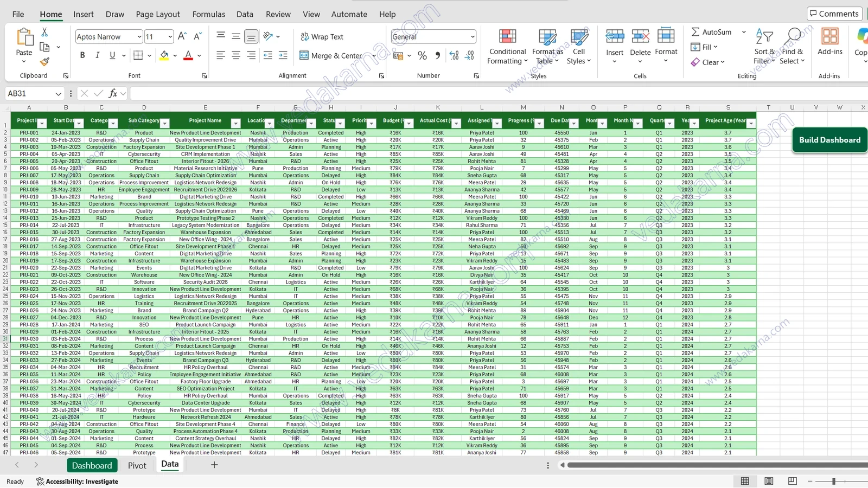Open Conditional Formatting menu
The image size is (868, 488).
coord(508,47)
